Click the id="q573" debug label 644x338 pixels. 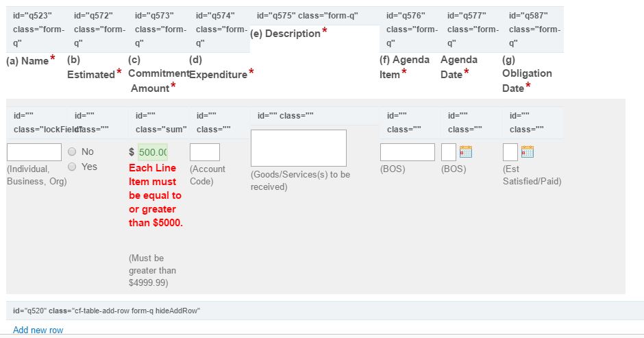160,29
